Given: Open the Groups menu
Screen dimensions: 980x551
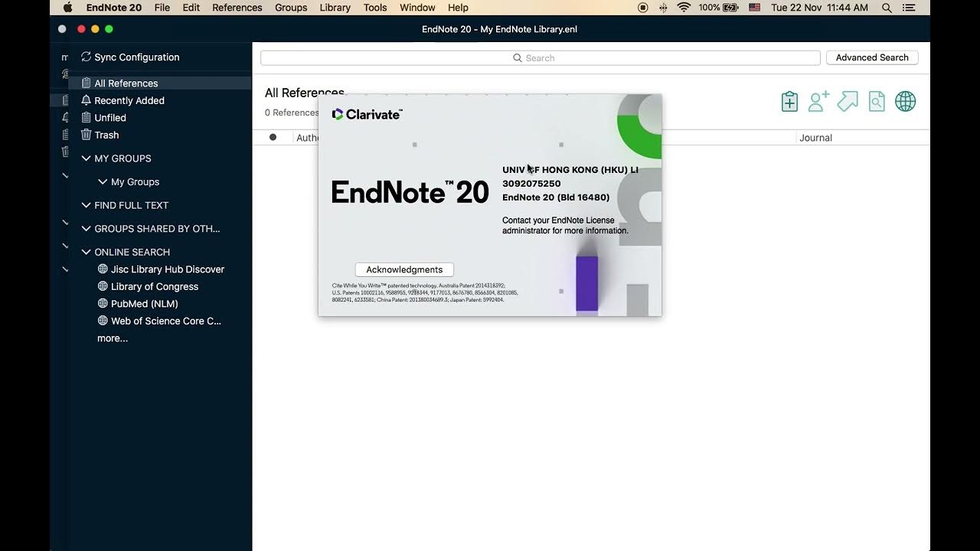Looking at the screenshot, I should tap(291, 8).
